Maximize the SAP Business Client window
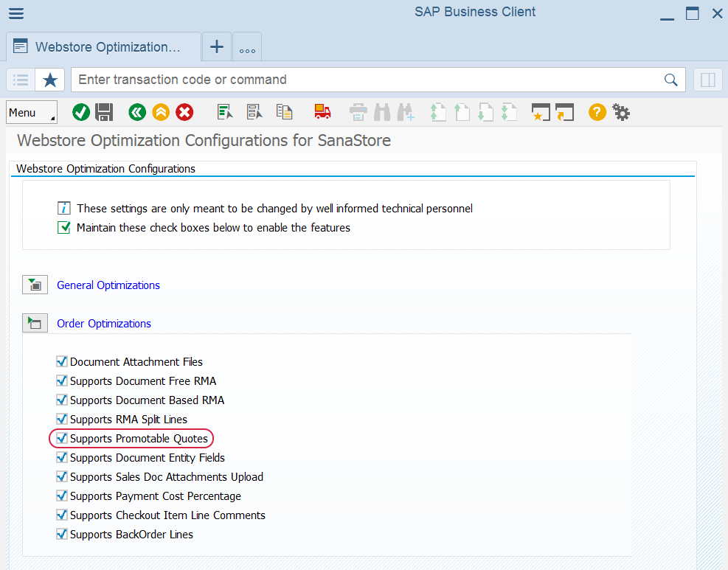Screen dimensions: 728x570 693,13
